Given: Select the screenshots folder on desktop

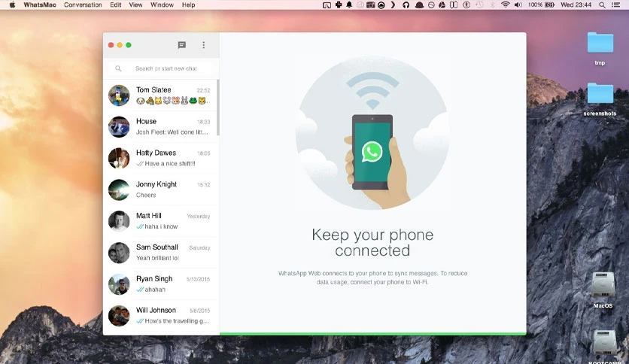Looking at the screenshot, I should point(600,100).
